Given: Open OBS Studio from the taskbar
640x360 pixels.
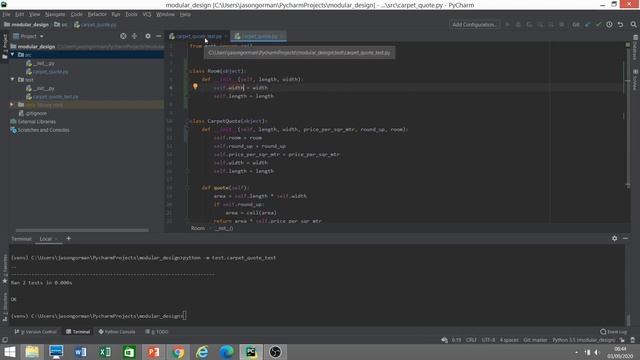Looking at the screenshot, I should (276, 352).
